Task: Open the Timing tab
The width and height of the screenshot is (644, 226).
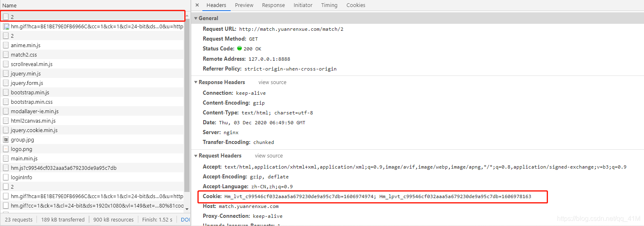Action: coord(329,5)
